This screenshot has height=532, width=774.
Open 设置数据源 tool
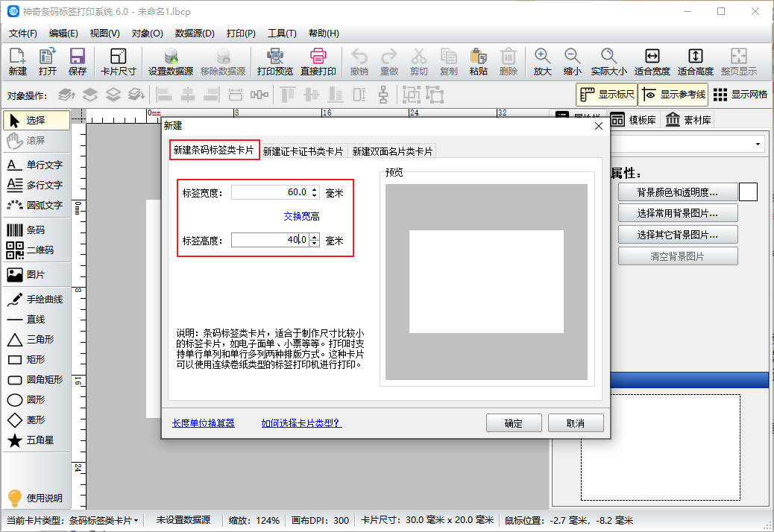tap(171, 62)
